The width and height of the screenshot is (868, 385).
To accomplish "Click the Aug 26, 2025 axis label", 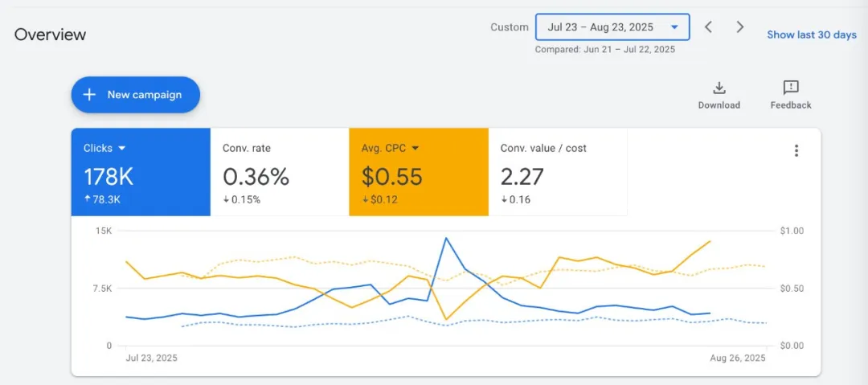I will point(739,358).
